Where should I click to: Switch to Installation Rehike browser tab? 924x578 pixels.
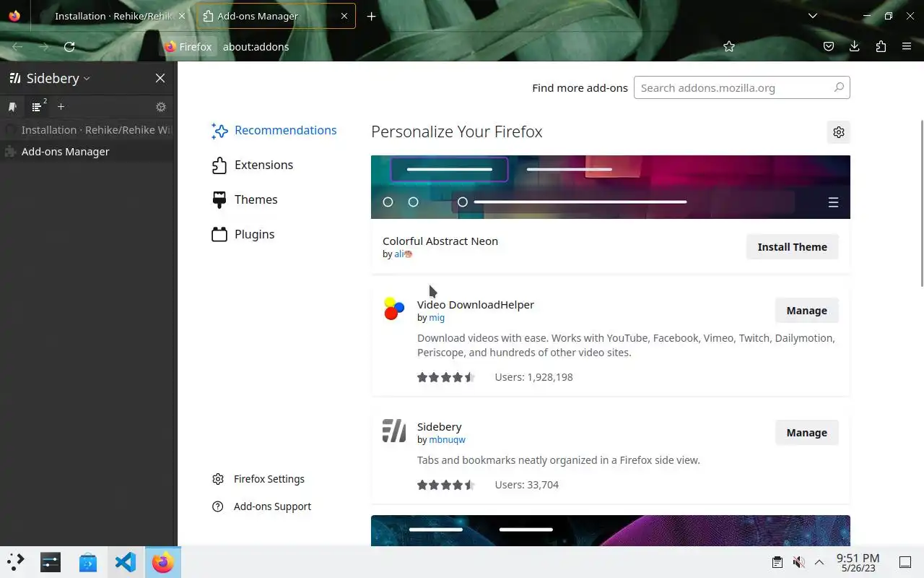coord(112,16)
